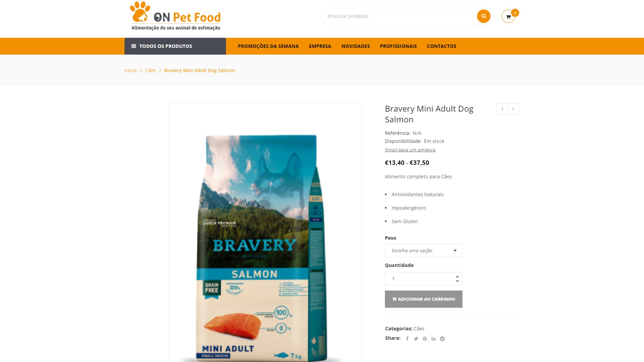Go to previous product arrow
This screenshot has width=644, height=362.
tap(502, 109)
